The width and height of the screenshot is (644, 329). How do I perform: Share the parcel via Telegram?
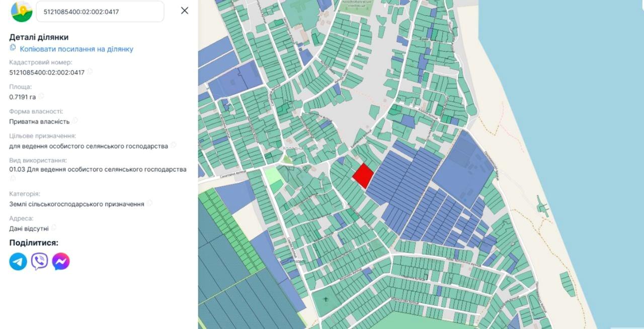pos(18,261)
